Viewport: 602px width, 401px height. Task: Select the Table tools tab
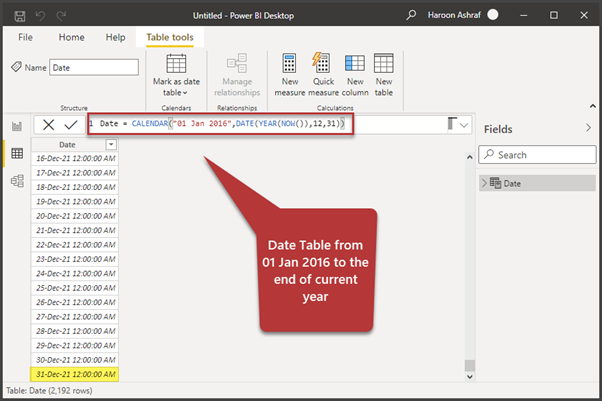pos(170,37)
